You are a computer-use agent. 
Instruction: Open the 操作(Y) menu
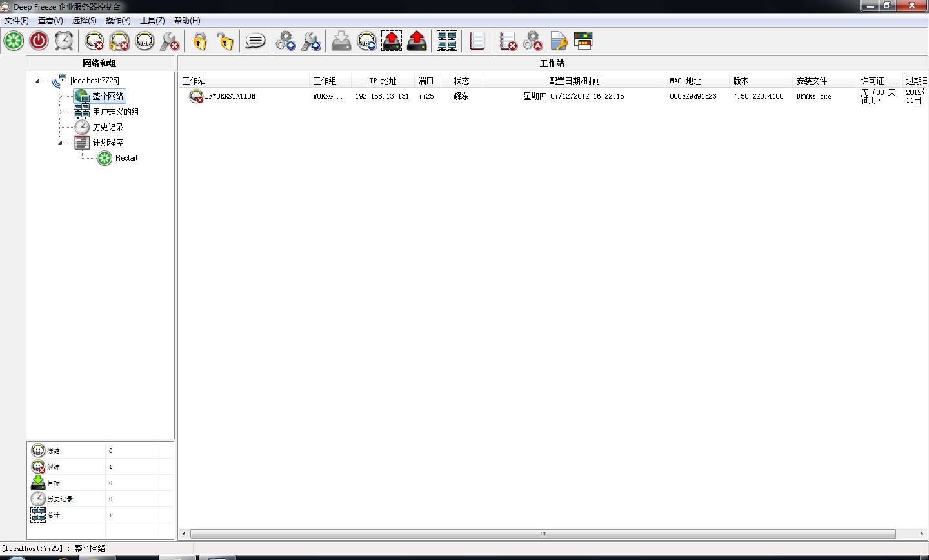point(118,21)
